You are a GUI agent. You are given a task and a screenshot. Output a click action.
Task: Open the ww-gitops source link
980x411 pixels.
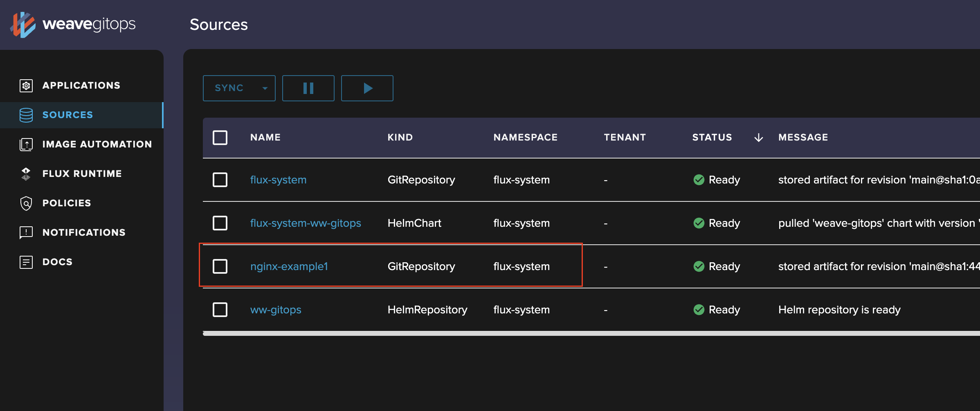click(276, 310)
